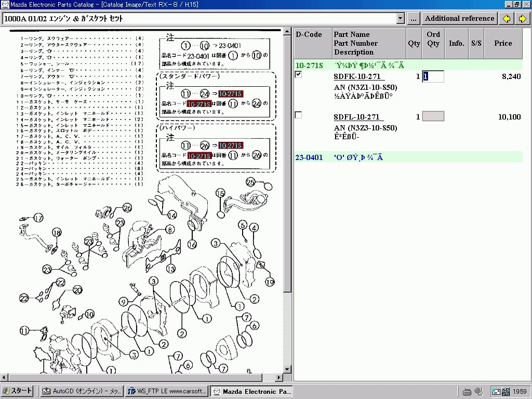The height and width of the screenshot is (399, 532).
Task: Select callout 11 in the diagram
Action: pos(24,330)
